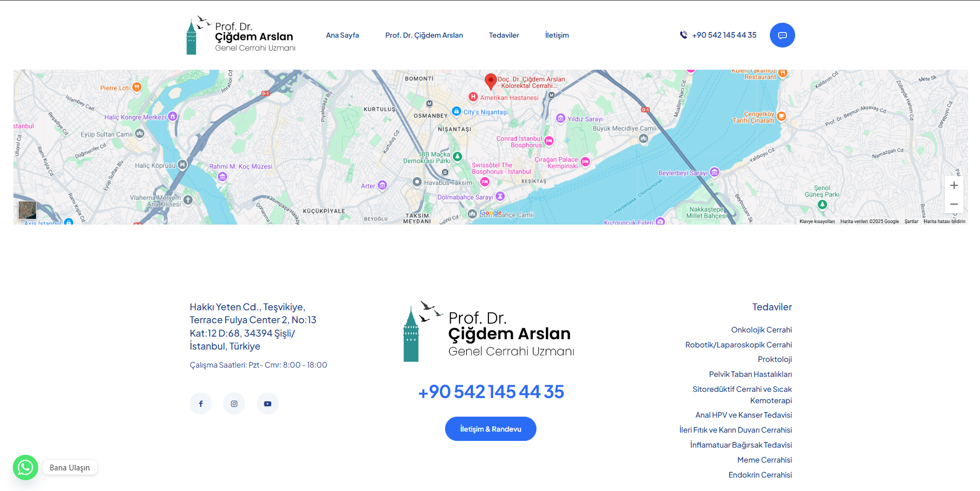980x491 pixels.
Task: Open the Tedaviler menu item
Action: [x=504, y=35]
